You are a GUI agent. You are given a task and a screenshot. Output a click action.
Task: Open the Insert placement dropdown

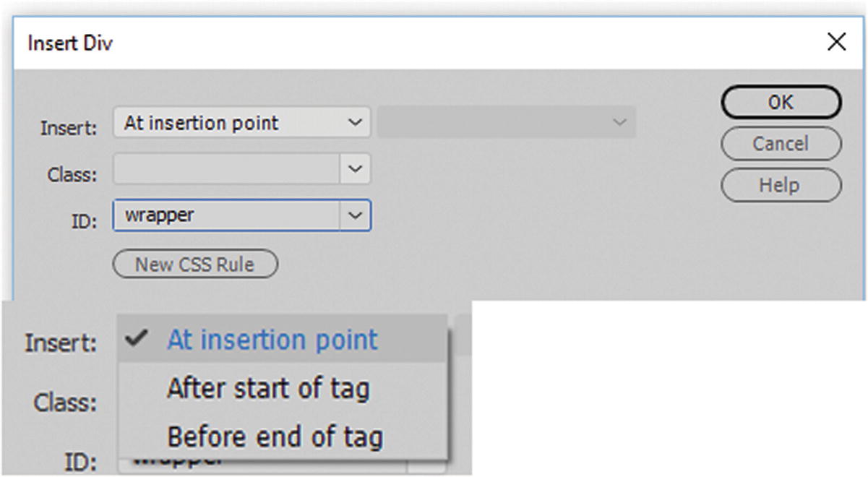356,122
